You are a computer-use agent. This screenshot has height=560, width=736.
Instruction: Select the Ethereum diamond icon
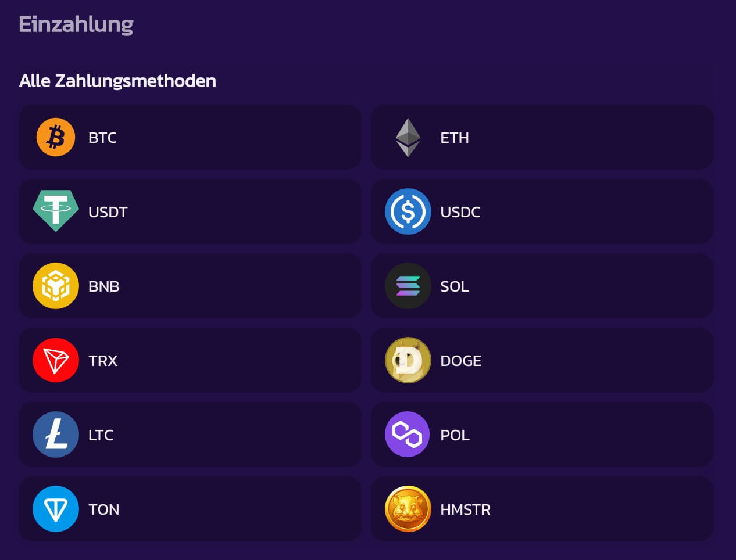[x=408, y=137]
